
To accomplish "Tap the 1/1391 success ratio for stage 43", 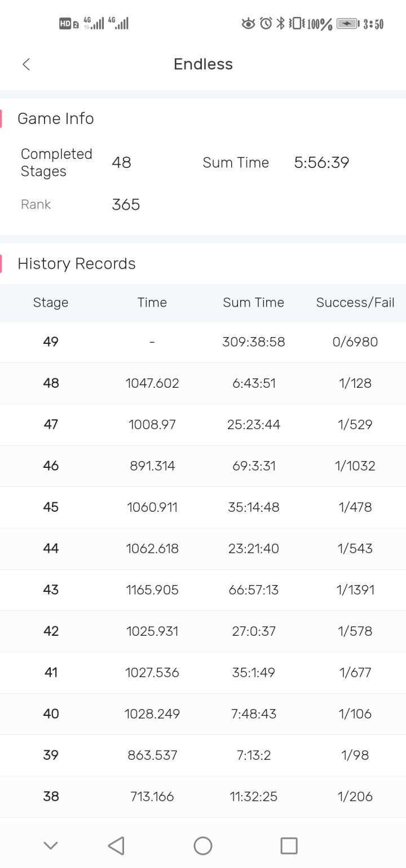I will (x=355, y=590).
